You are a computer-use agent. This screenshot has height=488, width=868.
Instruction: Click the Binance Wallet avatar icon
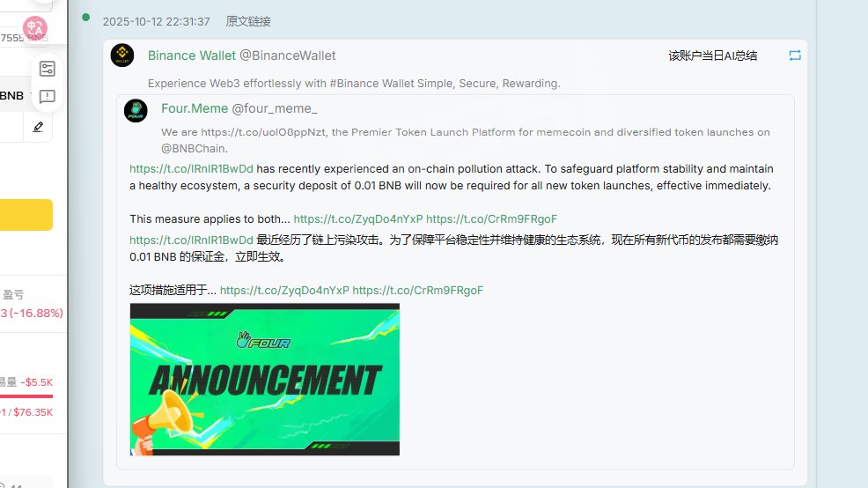pos(122,55)
